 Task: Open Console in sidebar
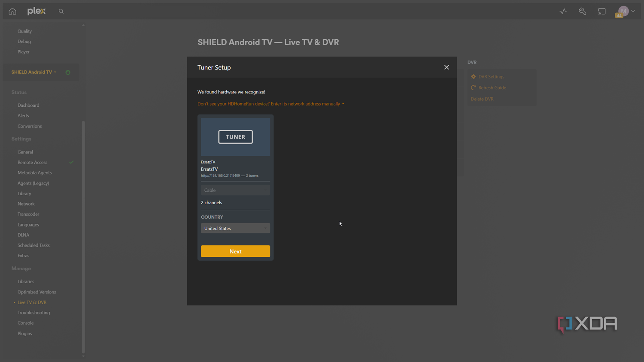pos(25,323)
